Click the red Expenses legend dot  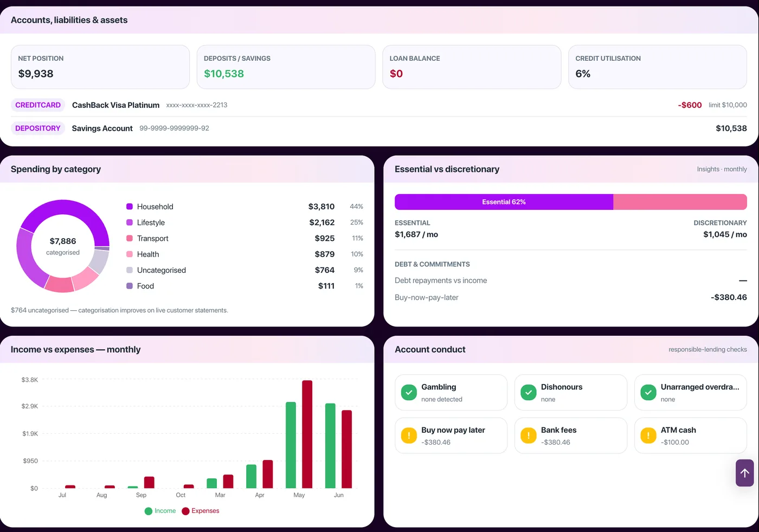click(x=185, y=511)
